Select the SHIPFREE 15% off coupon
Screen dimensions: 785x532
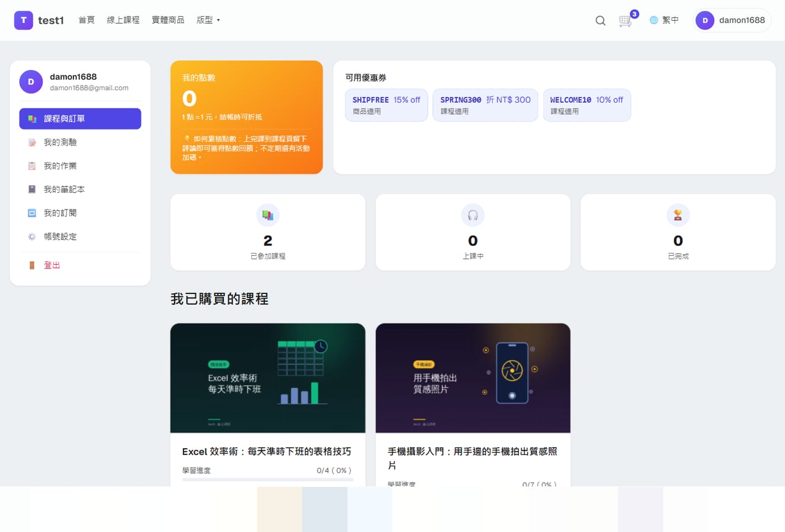click(387, 105)
